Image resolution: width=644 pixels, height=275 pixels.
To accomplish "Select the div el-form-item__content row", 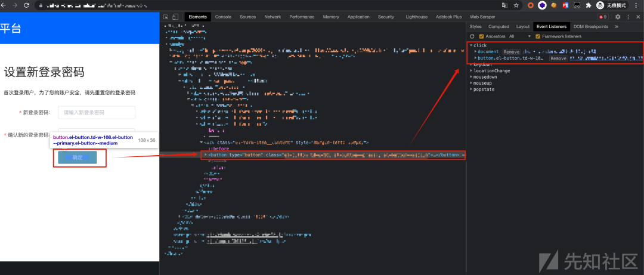I will tap(286, 142).
